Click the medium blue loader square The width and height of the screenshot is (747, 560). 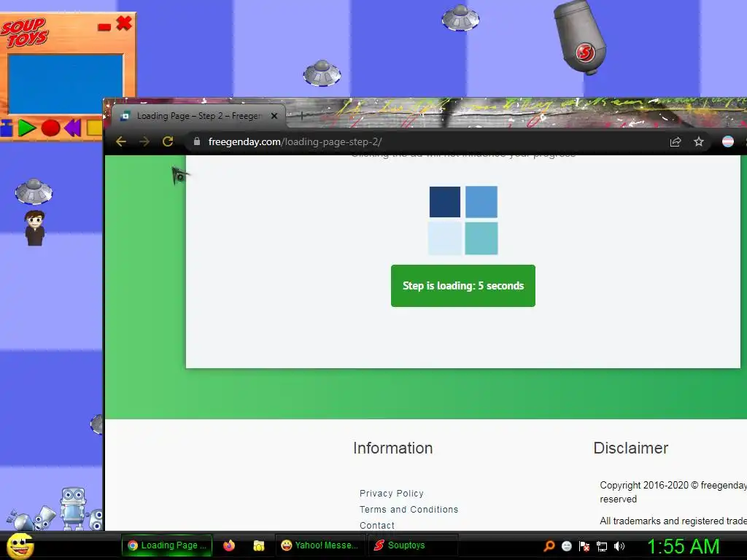tap(481, 202)
